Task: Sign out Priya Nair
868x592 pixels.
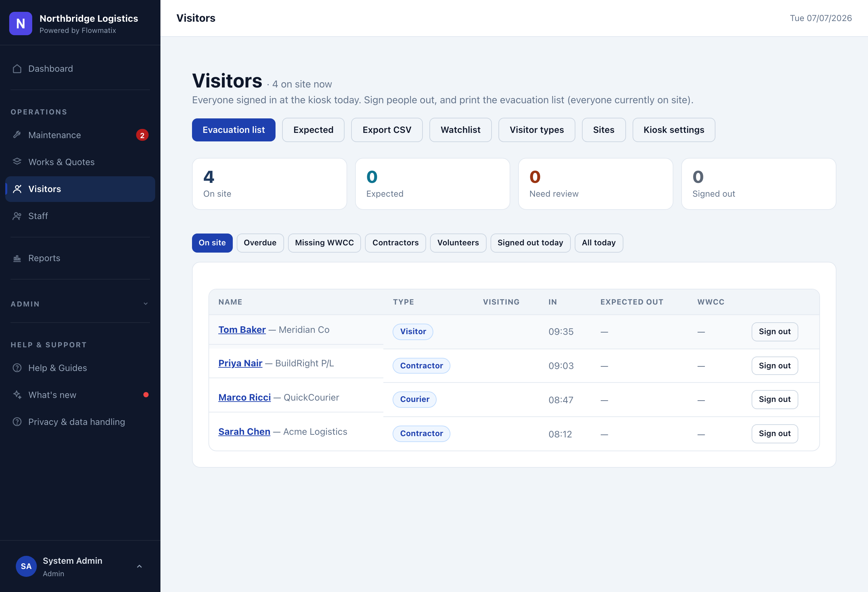Action: [774, 366]
